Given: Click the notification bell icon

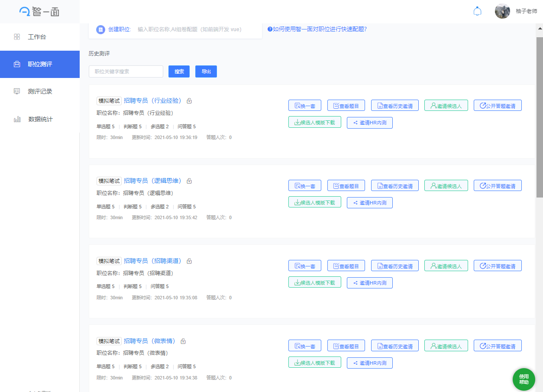Looking at the screenshot, I should coord(477,11).
